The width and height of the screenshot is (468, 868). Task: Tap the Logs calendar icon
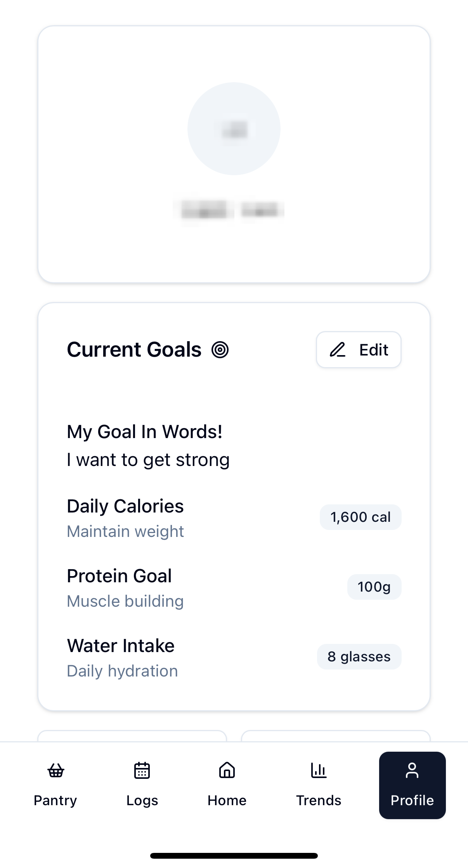pos(142,770)
